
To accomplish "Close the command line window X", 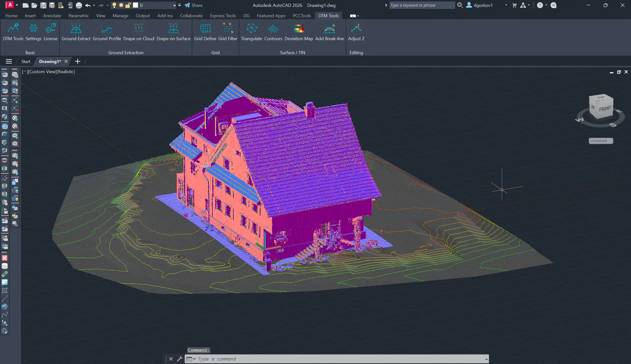I will coord(171,359).
